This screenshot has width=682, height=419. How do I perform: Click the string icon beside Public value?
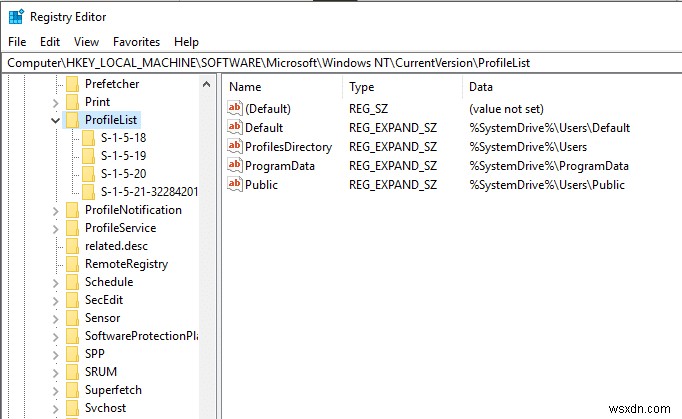tap(235, 185)
